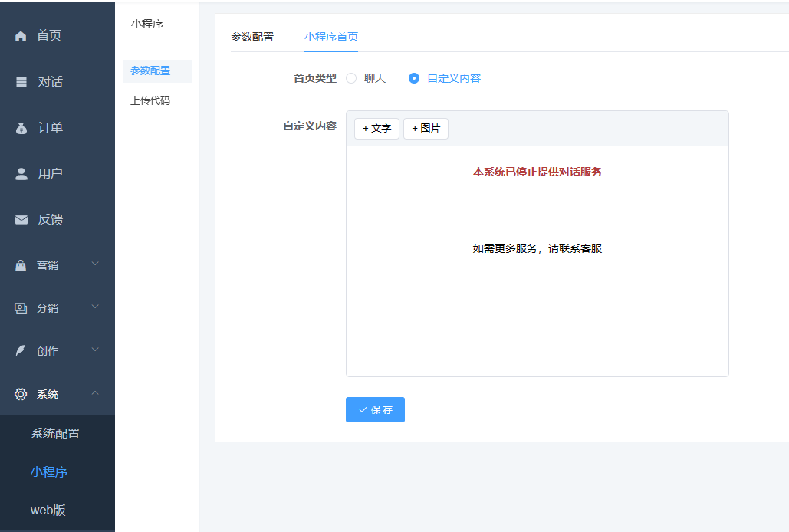Select the 首页 home icon in sidebar

click(20, 34)
